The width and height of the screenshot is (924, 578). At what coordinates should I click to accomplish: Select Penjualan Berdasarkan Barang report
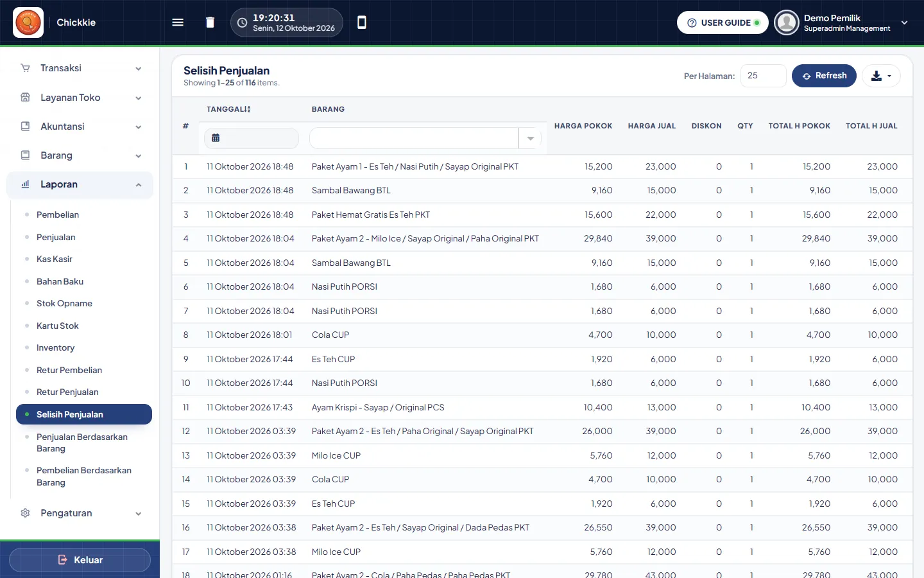coord(82,442)
